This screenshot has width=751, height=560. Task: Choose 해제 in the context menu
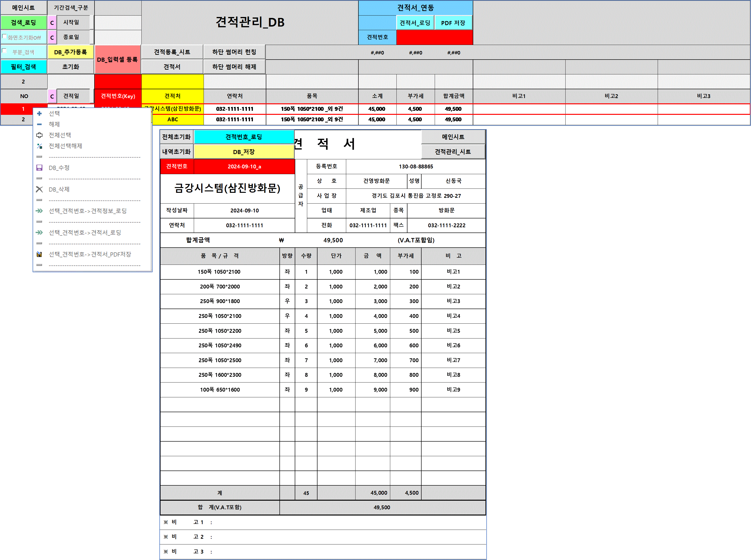pos(54,124)
